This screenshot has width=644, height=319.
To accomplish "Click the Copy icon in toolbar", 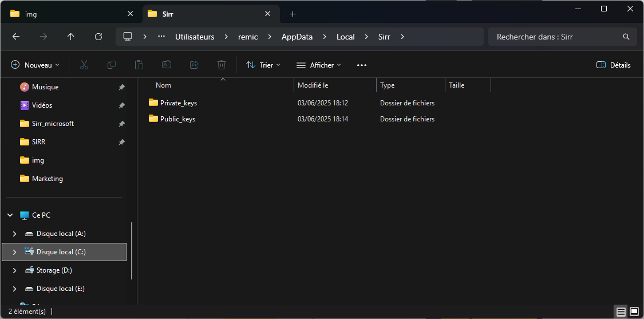I will click(111, 65).
